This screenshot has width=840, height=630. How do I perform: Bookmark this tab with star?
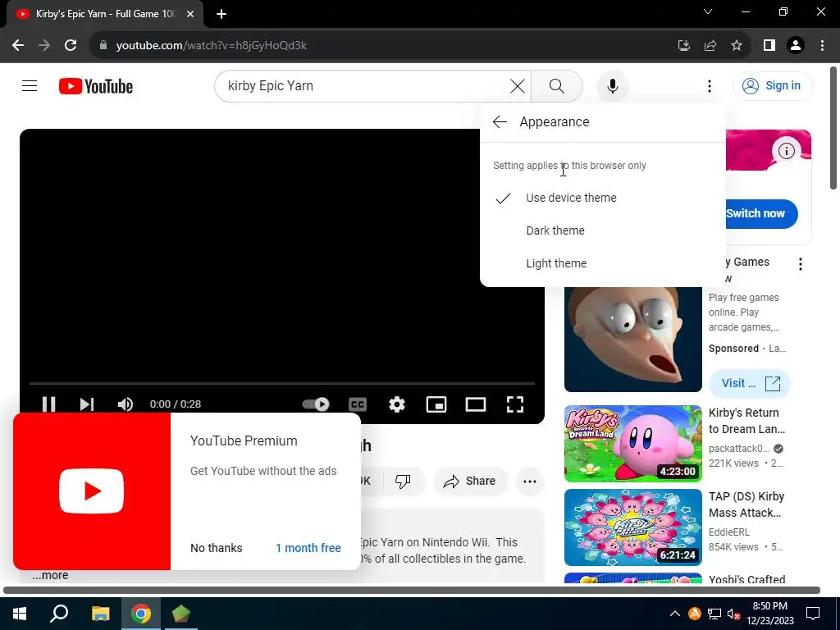[737, 46]
